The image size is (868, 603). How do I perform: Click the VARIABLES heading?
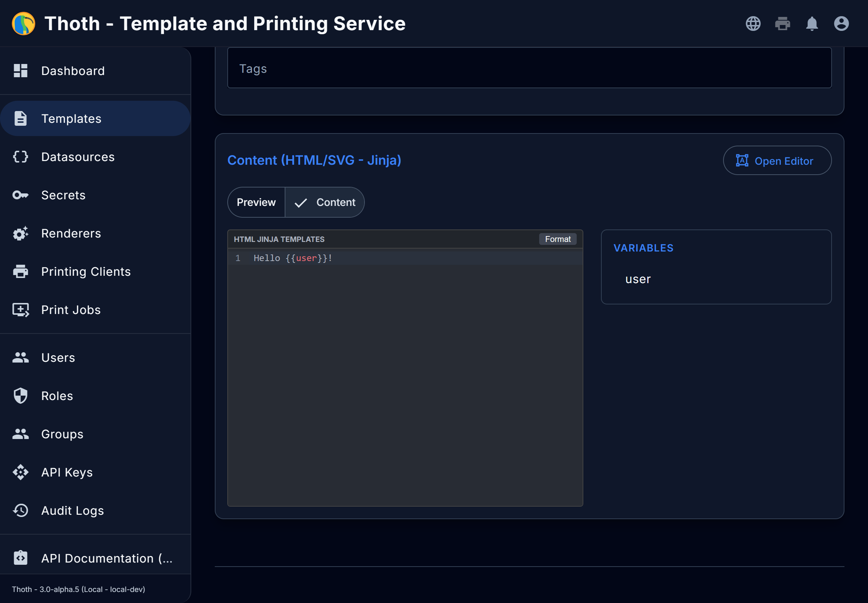(643, 248)
